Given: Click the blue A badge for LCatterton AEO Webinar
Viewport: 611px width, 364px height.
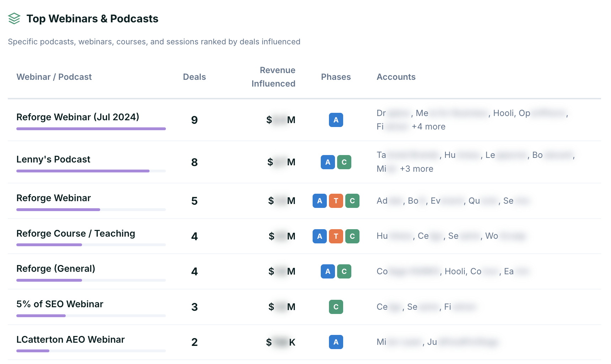Looking at the screenshot, I should (336, 342).
